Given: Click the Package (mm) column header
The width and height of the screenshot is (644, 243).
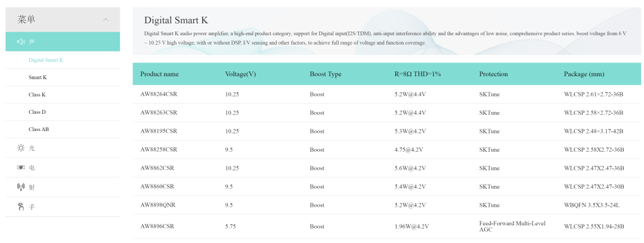Looking at the screenshot, I should (584, 74).
